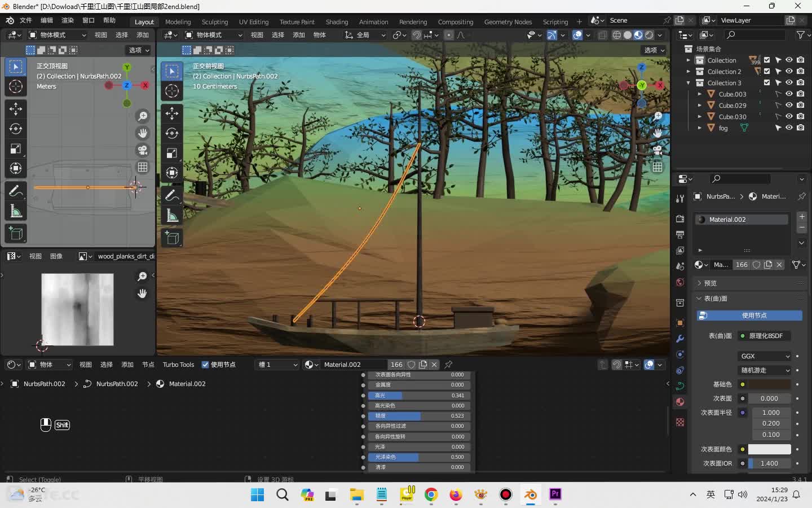Viewport: 812px width, 508px height.
Task: Hide Collection 2 in viewport
Action: point(789,72)
